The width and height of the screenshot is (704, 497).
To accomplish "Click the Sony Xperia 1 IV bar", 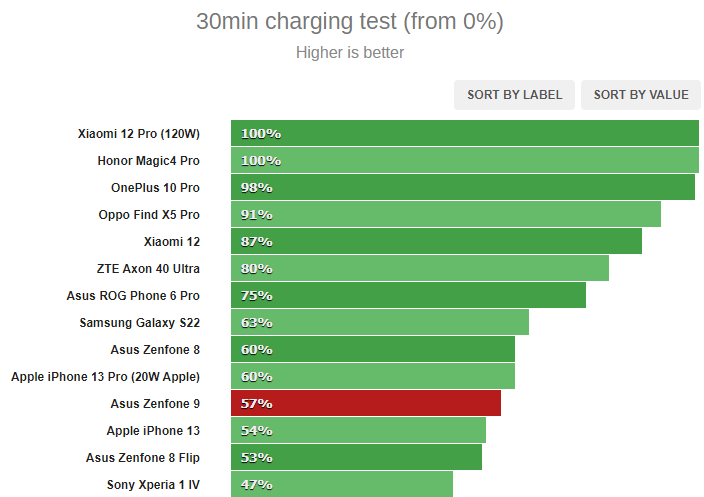I will pos(342,484).
